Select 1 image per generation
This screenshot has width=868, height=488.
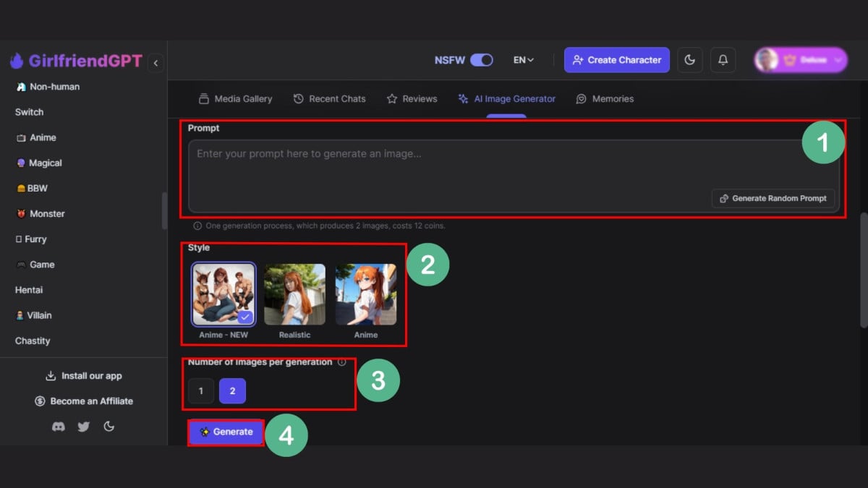201,391
